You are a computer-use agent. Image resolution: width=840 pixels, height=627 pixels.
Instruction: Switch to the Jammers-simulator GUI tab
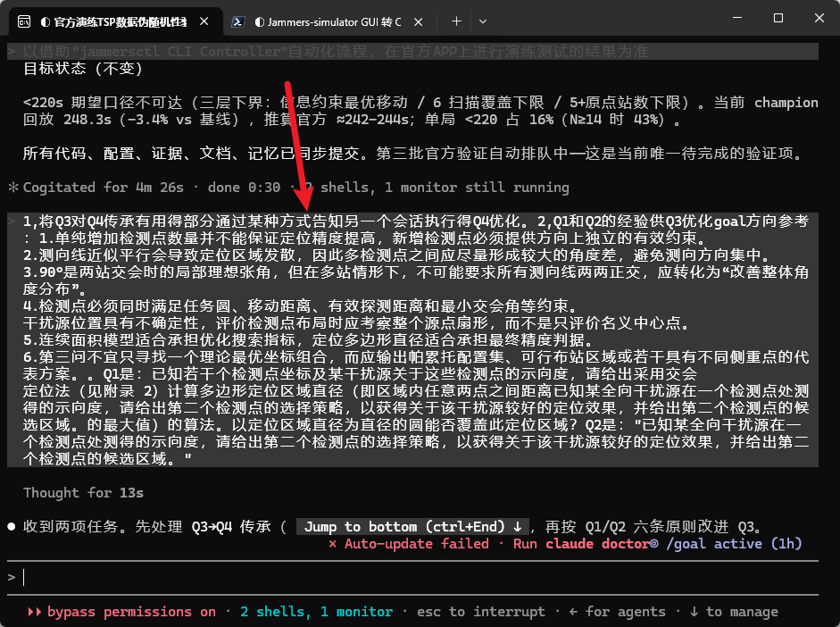328,21
